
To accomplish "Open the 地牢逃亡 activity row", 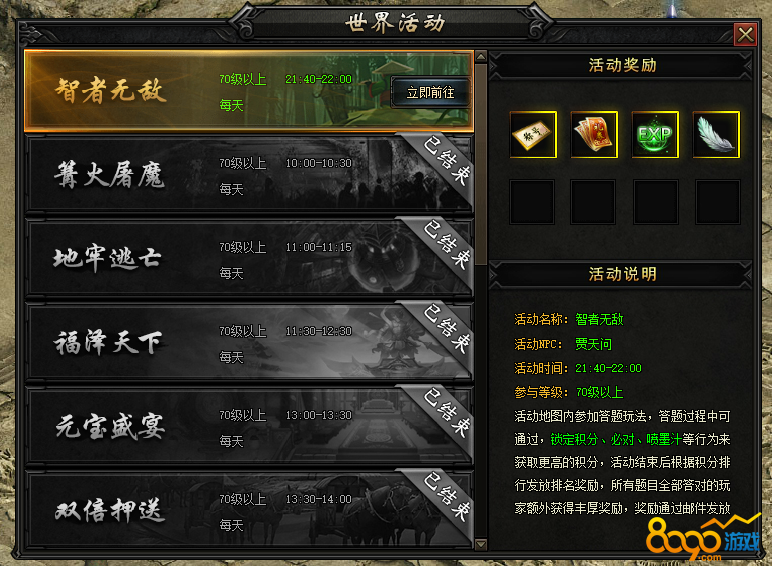I will [x=249, y=258].
